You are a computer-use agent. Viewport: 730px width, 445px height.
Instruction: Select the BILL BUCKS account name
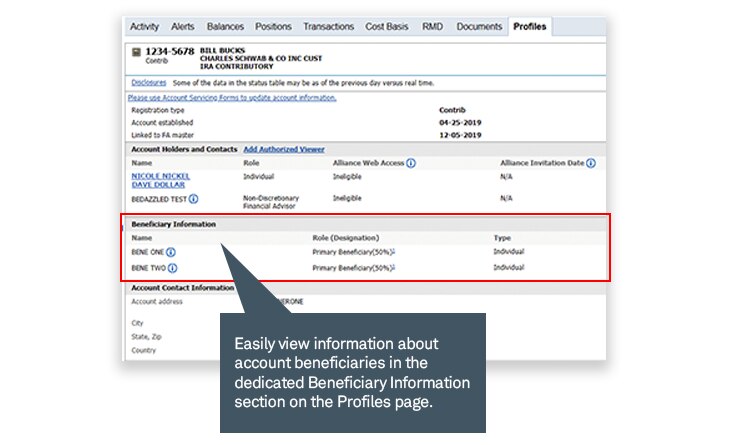pyautogui.click(x=223, y=50)
